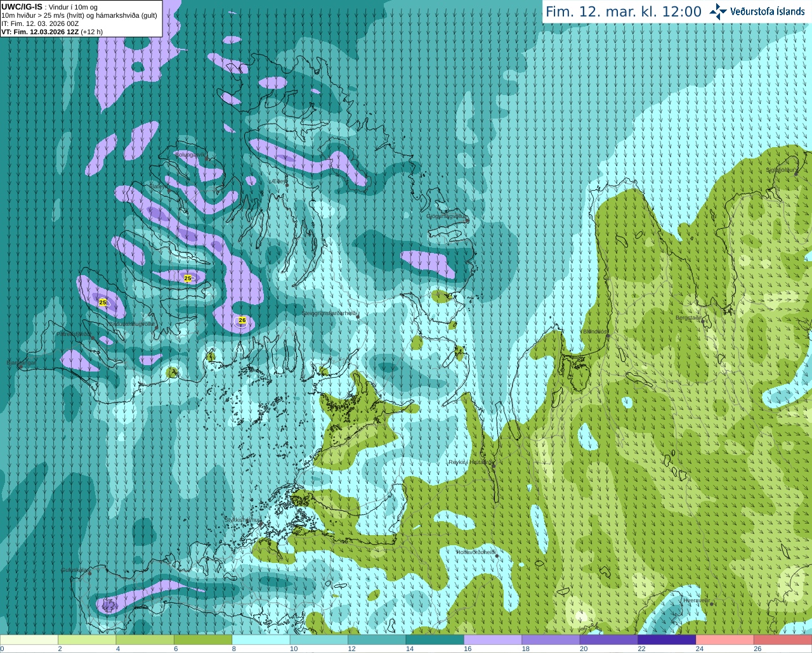Click the Bolungarvík station label
812x653 pixels.
[x=191, y=154]
